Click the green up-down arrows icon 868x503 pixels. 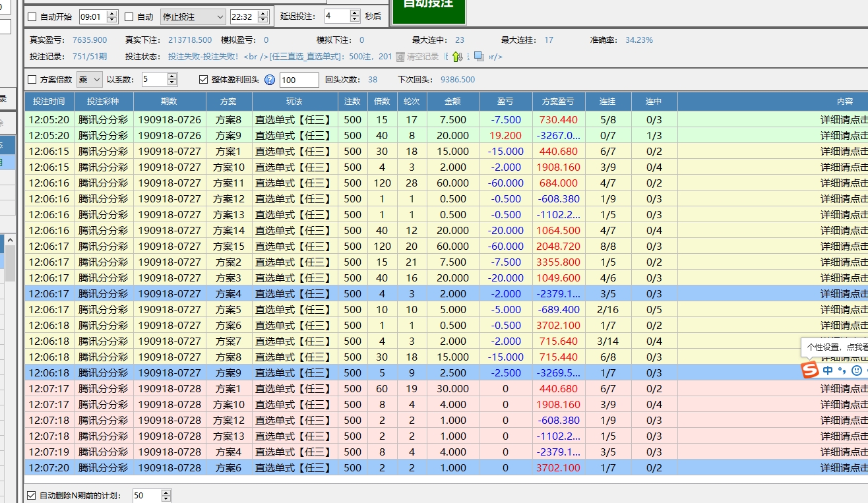coord(457,57)
